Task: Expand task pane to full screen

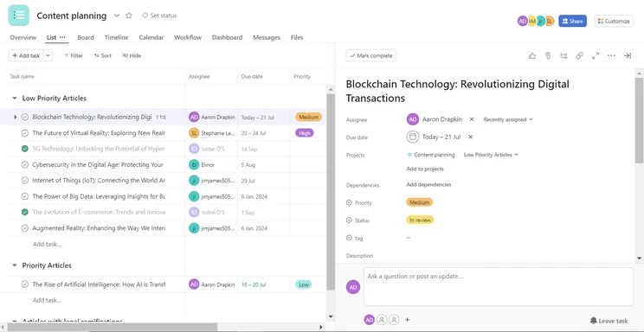Action: [596, 55]
